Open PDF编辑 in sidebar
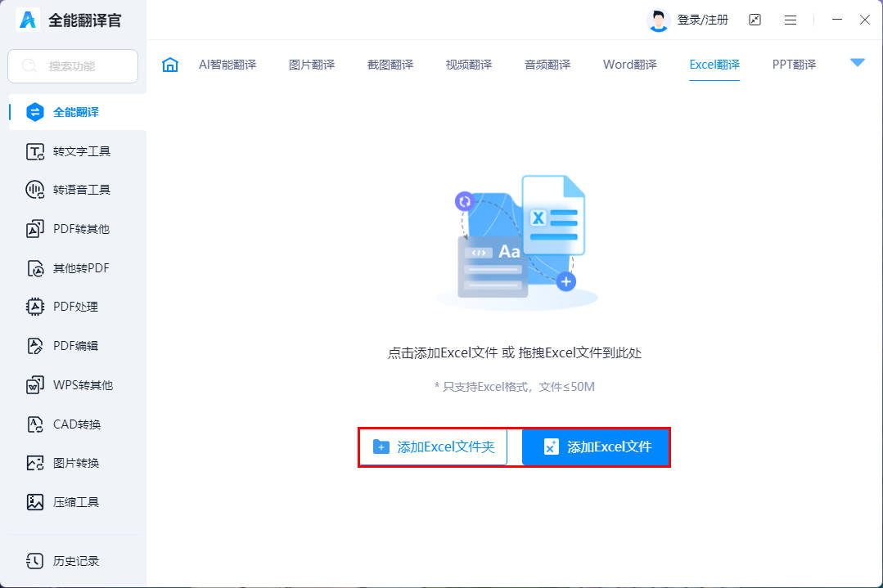This screenshot has height=588, width=883. coord(78,345)
